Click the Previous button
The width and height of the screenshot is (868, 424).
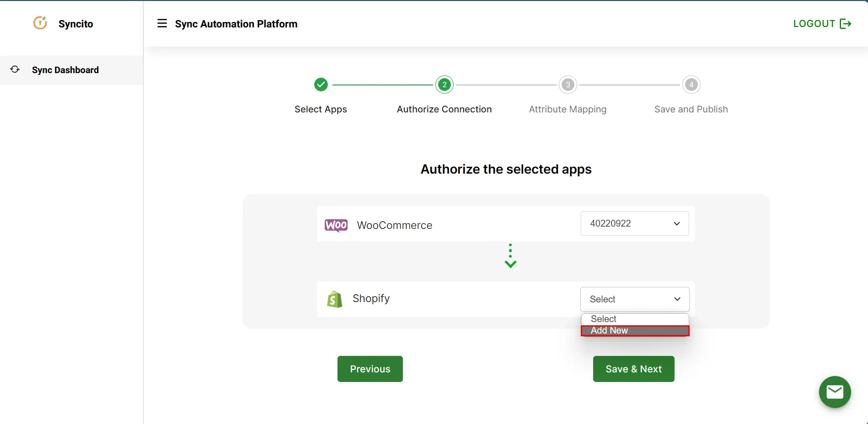370,369
